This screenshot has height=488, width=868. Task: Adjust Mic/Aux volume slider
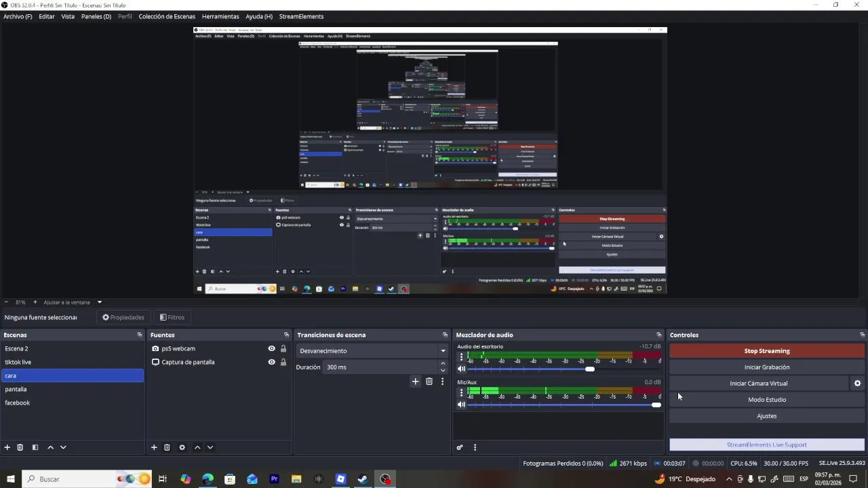(656, 405)
